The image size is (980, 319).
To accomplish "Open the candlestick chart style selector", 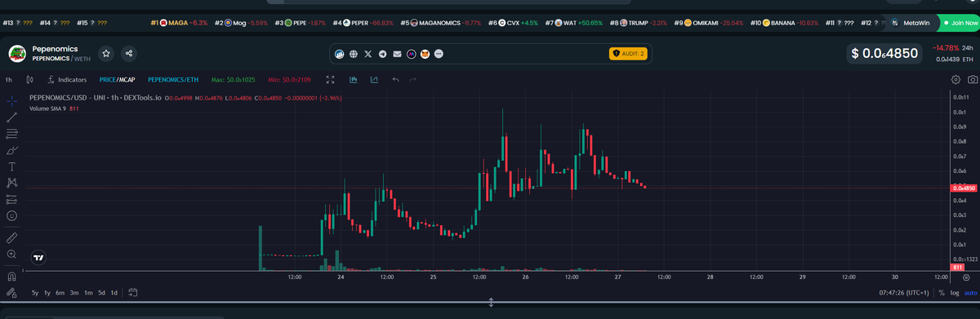I will coord(30,79).
